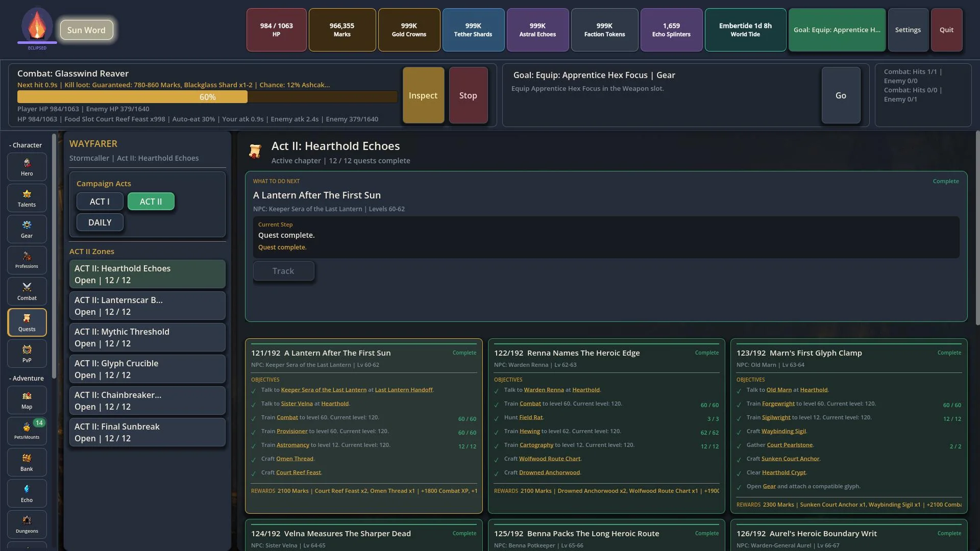Open the Bank panel

tap(27, 462)
